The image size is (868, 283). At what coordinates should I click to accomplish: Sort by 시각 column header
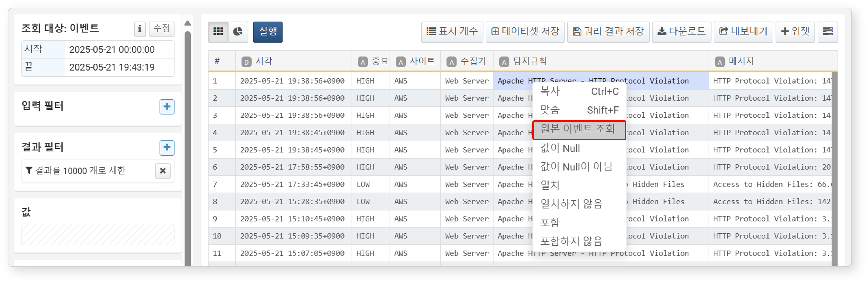(x=294, y=61)
